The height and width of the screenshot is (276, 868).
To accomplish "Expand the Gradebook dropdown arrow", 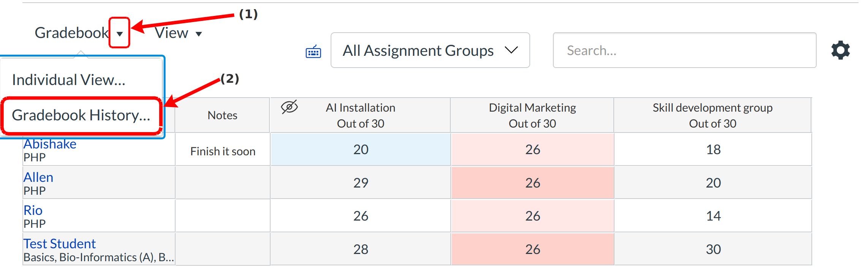I will point(120,33).
